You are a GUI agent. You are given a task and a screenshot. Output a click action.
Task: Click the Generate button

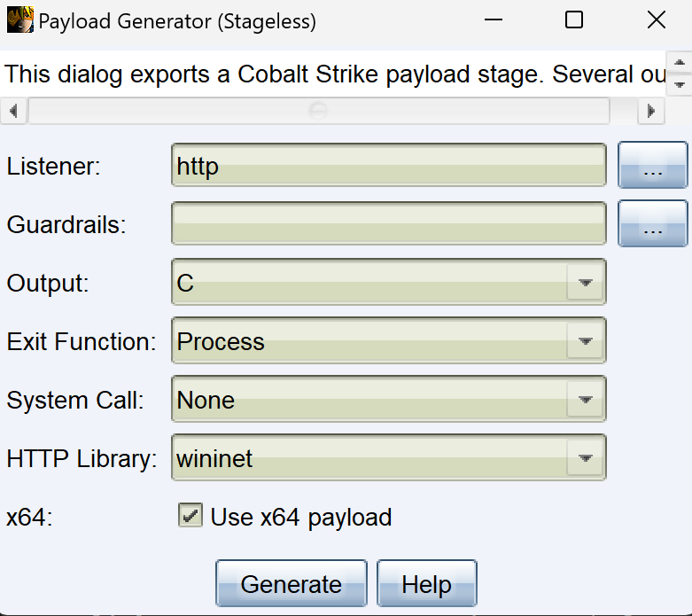(x=292, y=583)
